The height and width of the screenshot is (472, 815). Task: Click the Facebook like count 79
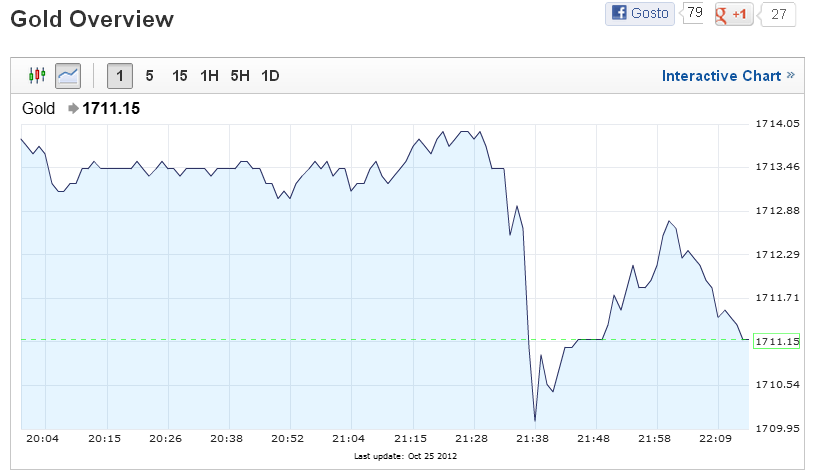(694, 12)
